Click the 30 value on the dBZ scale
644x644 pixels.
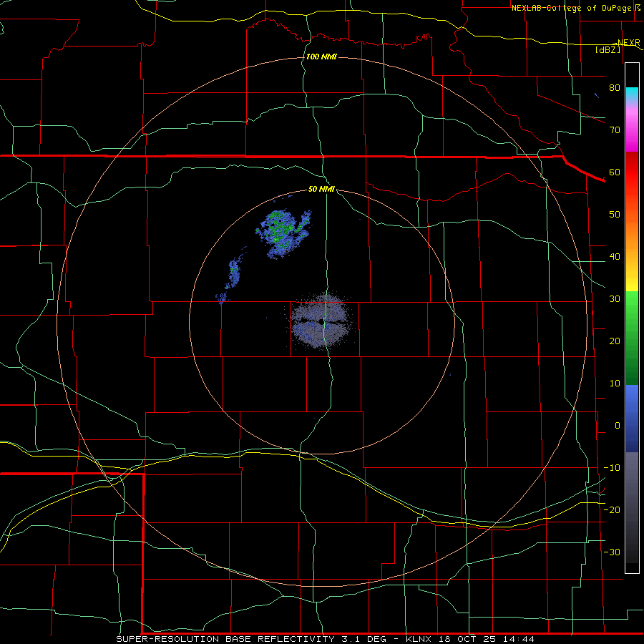(x=615, y=299)
